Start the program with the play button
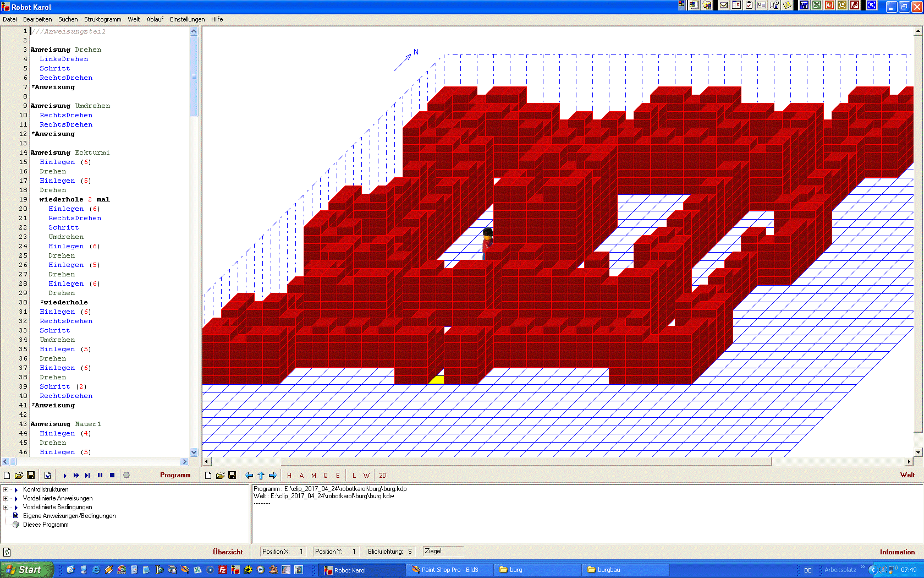This screenshot has width=924, height=578. click(x=65, y=475)
